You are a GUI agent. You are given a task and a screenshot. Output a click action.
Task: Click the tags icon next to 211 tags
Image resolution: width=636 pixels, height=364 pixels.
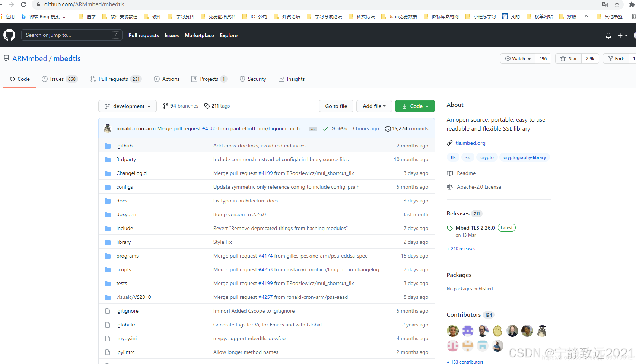(x=207, y=106)
